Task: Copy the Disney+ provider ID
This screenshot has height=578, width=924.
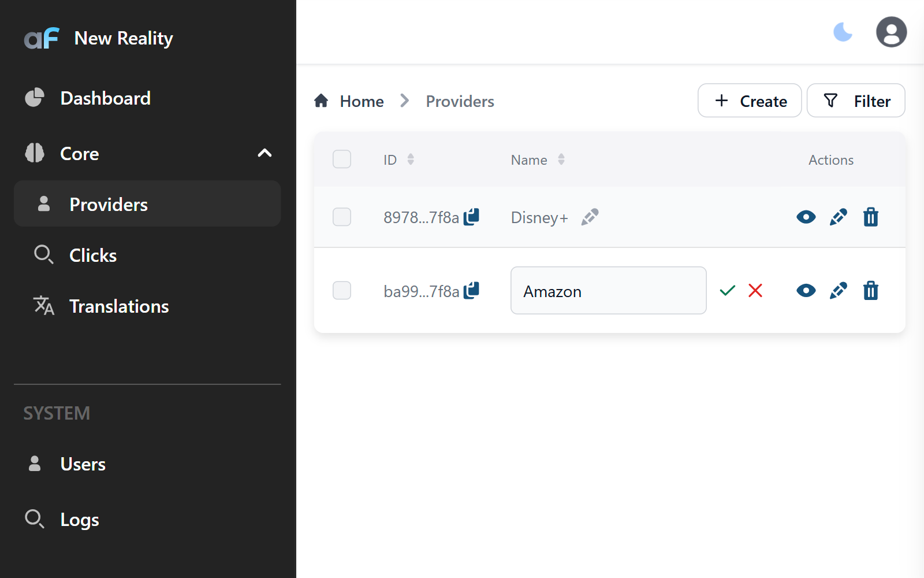Action: [472, 217]
